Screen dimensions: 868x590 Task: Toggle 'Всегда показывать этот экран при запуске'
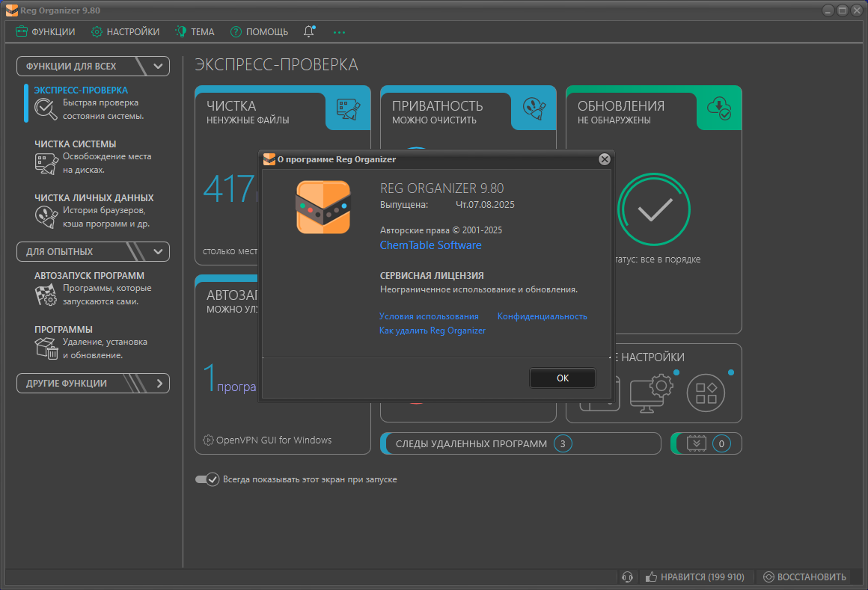[207, 479]
